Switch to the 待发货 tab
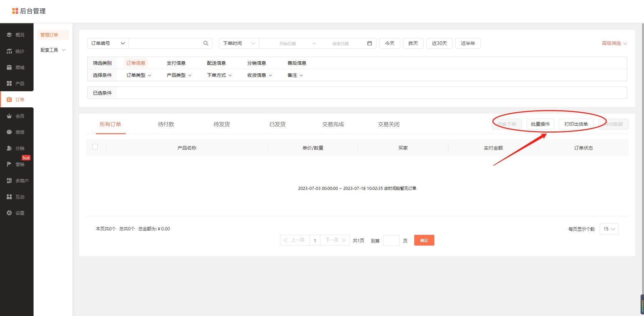The height and width of the screenshot is (316, 644). pos(222,124)
